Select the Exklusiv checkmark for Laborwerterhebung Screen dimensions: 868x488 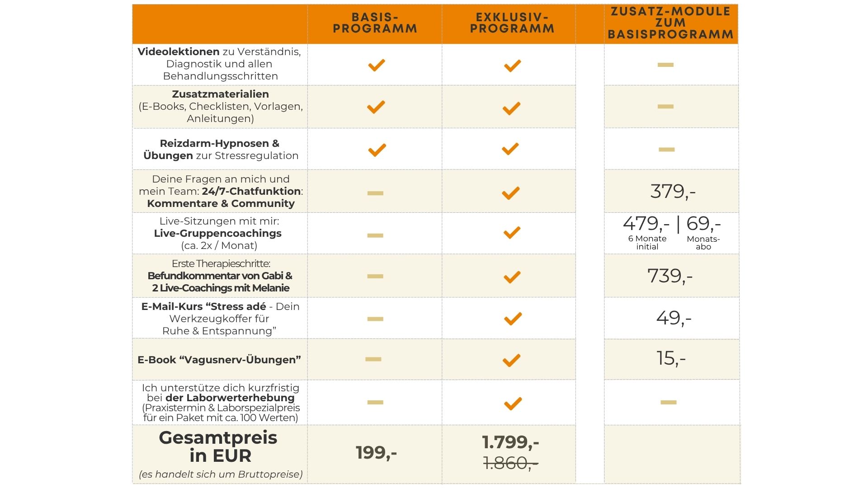click(513, 403)
